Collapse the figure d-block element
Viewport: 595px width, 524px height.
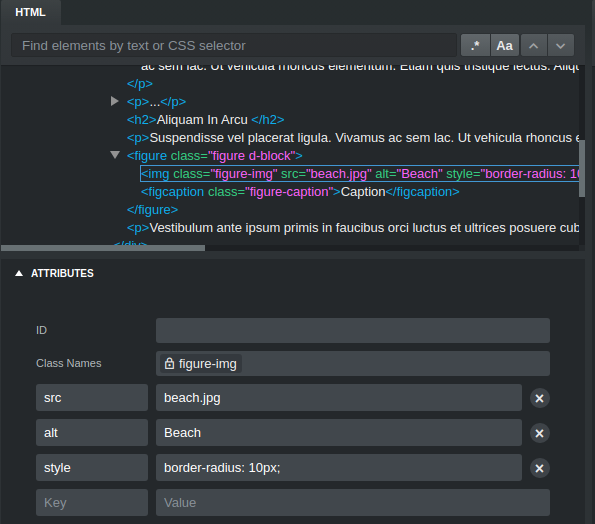tap(115, 155)
